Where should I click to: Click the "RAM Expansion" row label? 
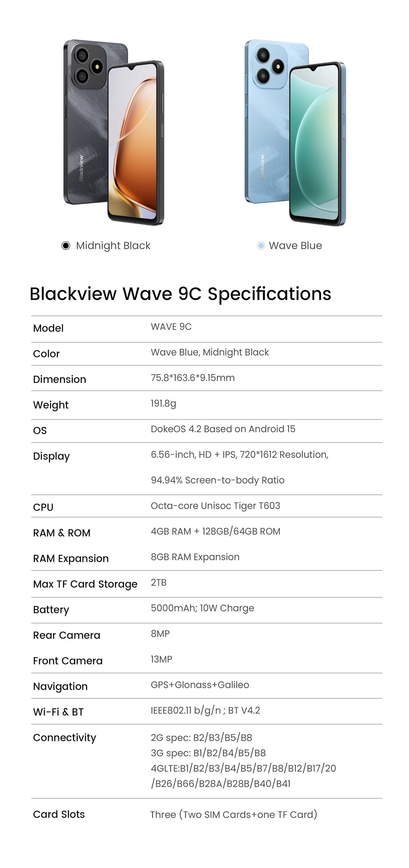click(x=71, y=558)
